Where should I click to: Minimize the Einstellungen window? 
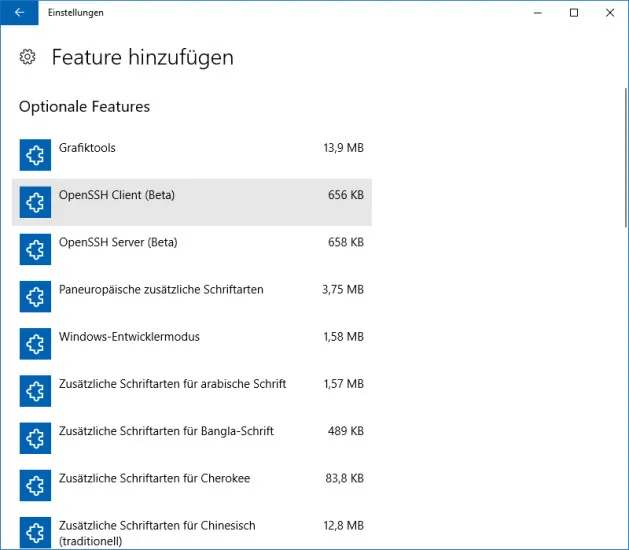pos(538,13)
